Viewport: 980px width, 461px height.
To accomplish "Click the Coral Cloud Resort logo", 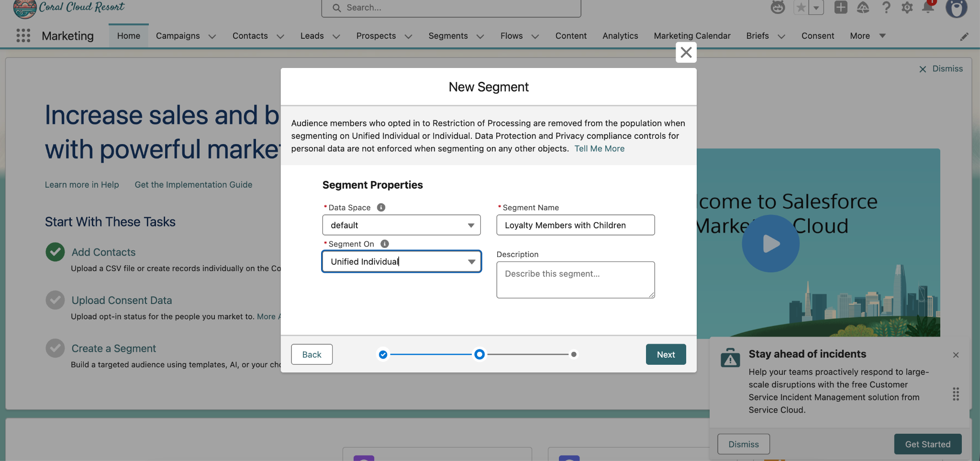I will tap(69, 8).
